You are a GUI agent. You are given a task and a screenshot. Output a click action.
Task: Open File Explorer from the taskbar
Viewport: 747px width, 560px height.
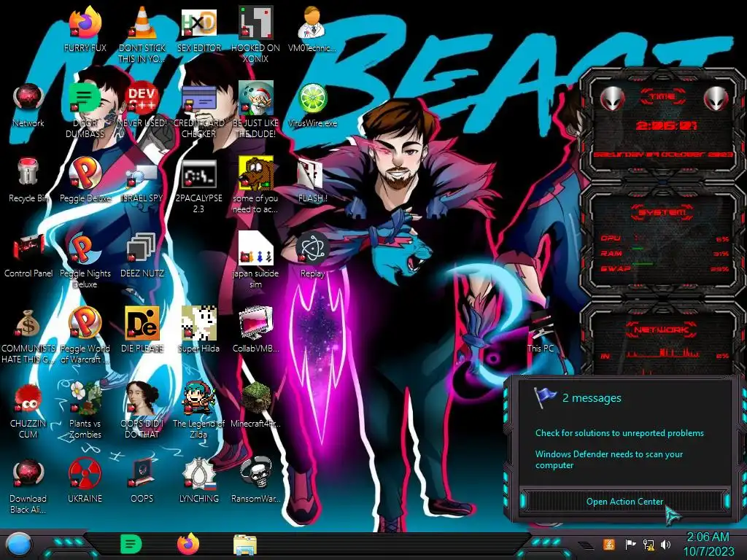click(245, 545)
